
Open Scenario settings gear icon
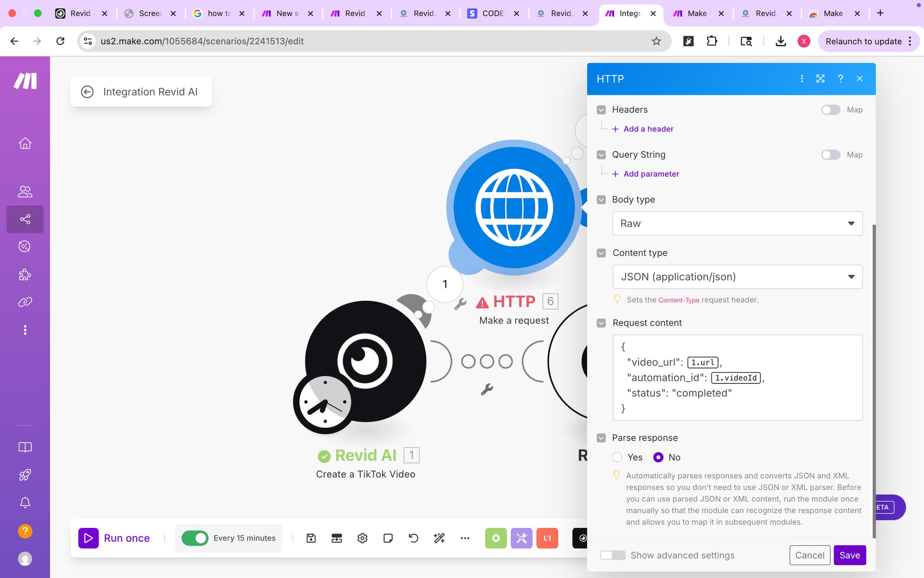[x=362, y=538]
